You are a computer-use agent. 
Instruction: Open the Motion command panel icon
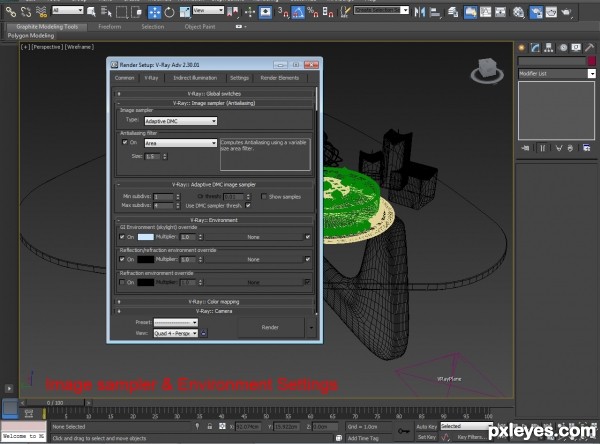(563, 48)
